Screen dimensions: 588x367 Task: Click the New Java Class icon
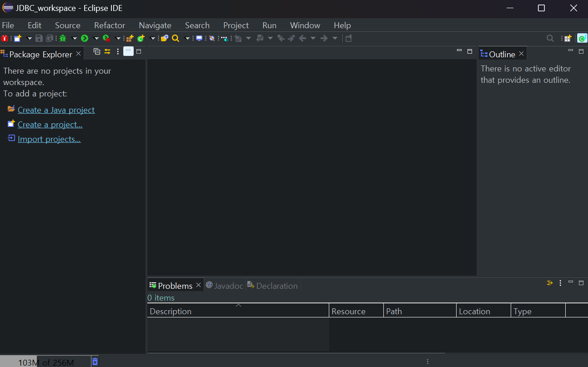coord(141,39)
